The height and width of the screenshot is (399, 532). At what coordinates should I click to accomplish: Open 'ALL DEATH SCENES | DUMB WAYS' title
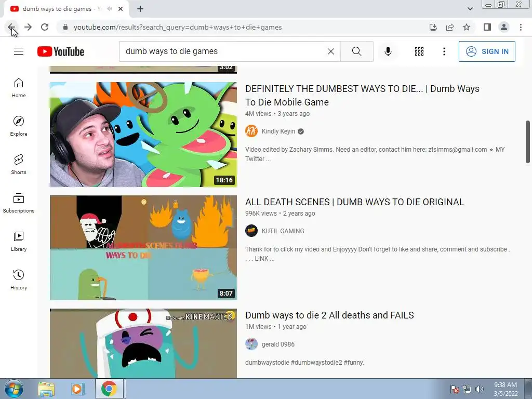click(354, 202)
